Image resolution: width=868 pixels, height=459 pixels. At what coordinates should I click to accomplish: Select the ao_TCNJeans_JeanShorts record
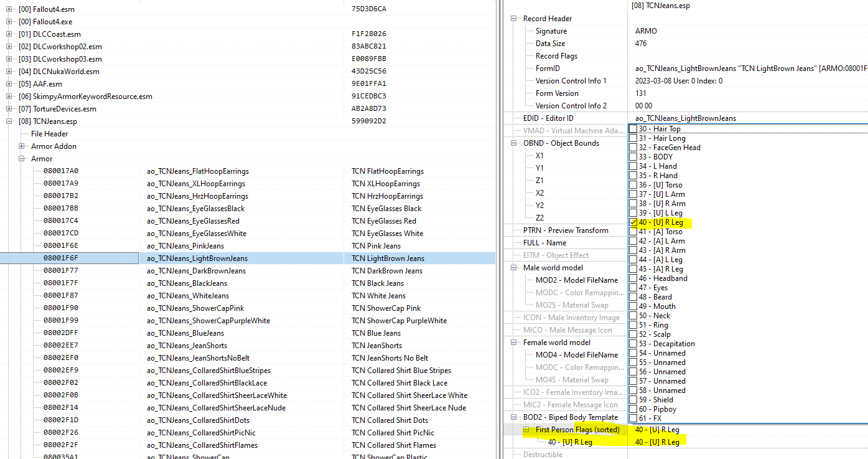pyautogui.click(x=187, y=346)
